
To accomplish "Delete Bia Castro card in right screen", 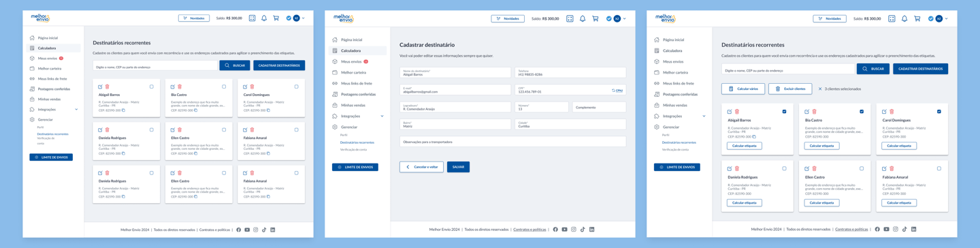I will tap(814, 112).
